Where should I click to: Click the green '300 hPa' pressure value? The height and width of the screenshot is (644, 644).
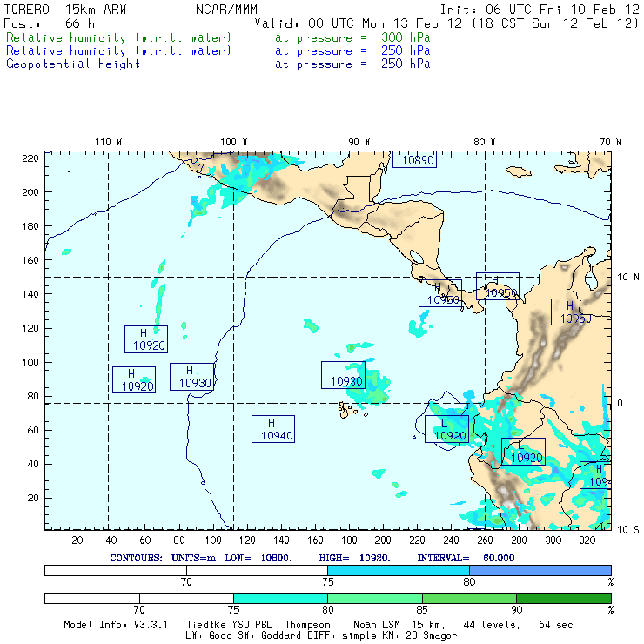pyautogui.click(x=406, y=37)
